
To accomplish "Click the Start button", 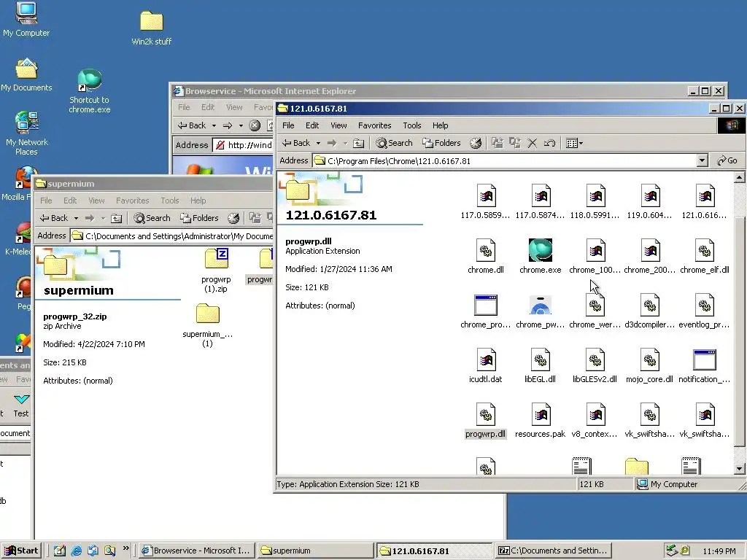I will click(21, 551).
